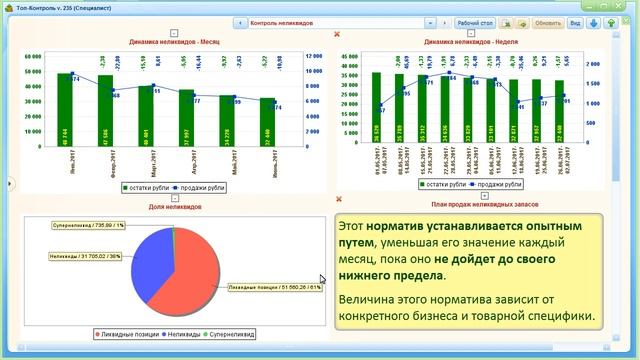Click the blue 'Неликвиды' pie legend marker
The height and width of the screenshot is (360, 640).
click(x=164, y=334)
